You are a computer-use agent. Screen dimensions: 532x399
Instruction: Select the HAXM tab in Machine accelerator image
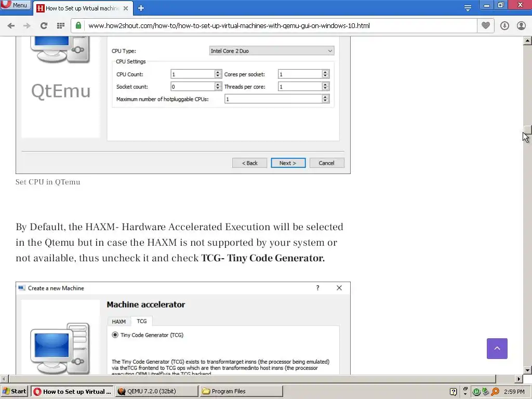point(119,321)
